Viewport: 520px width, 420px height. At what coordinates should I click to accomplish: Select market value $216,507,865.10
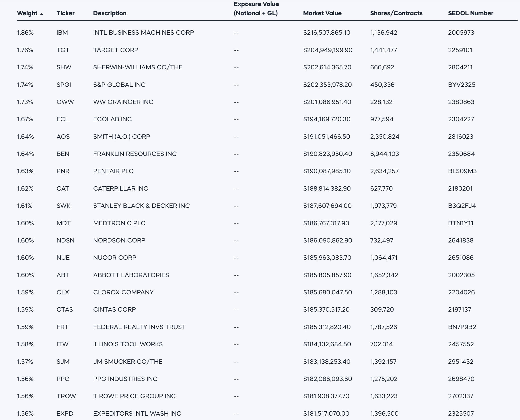pos(327,32)
